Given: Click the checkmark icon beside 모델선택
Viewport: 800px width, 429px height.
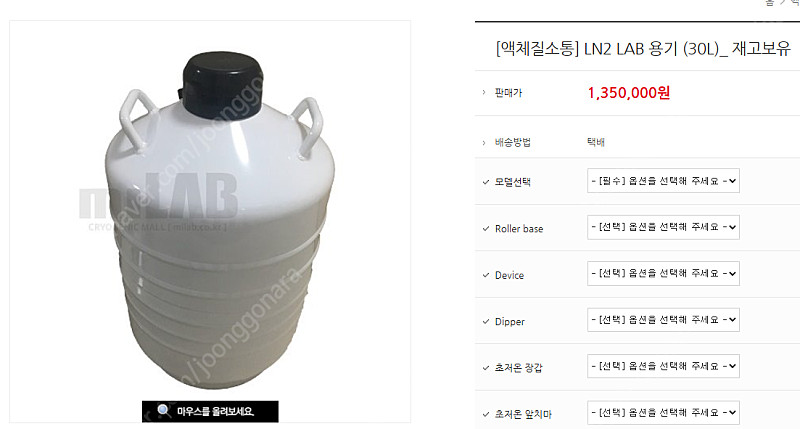Looking at the screenshot, I should 486,182.
